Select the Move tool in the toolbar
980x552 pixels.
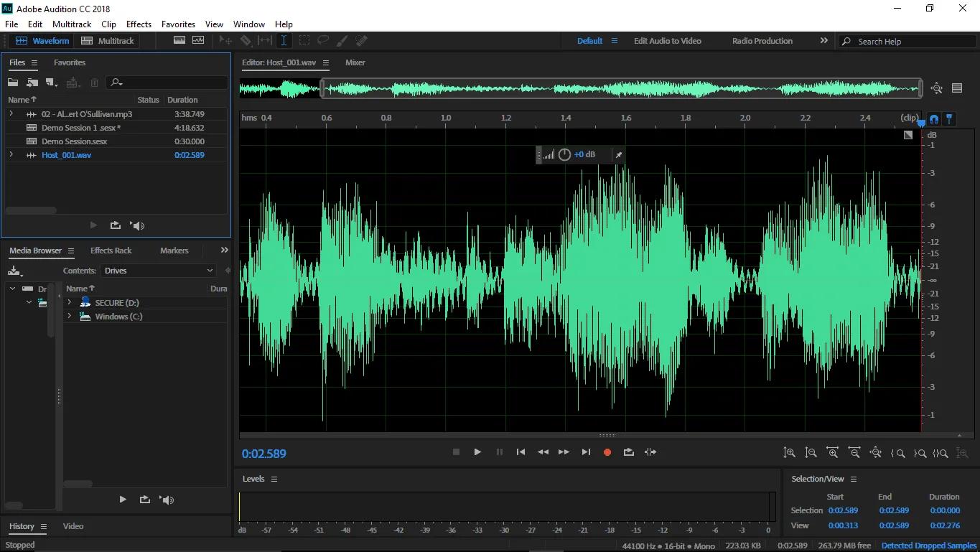(x=225, y=40)
